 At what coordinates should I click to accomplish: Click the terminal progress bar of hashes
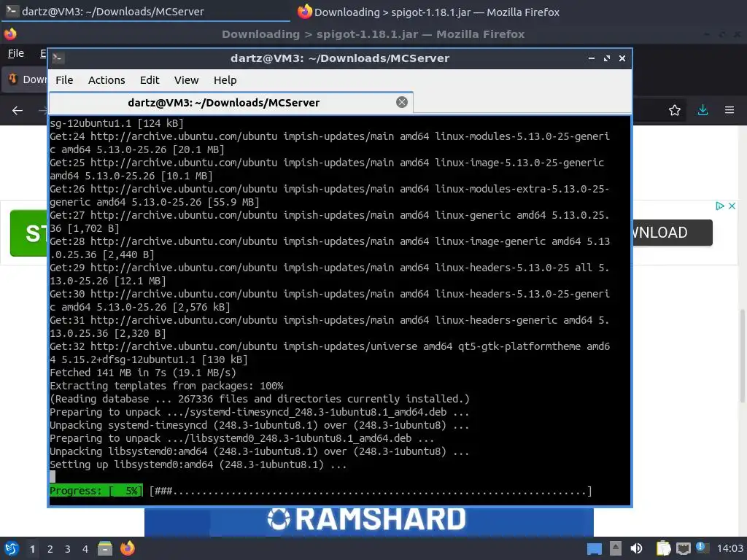371,491
